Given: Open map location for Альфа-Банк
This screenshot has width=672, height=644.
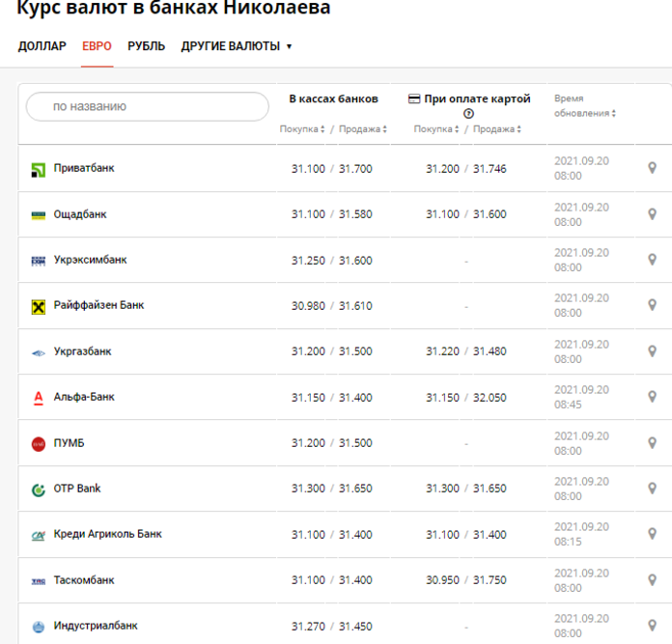Looking at the screenshot, I should [652, 397].
